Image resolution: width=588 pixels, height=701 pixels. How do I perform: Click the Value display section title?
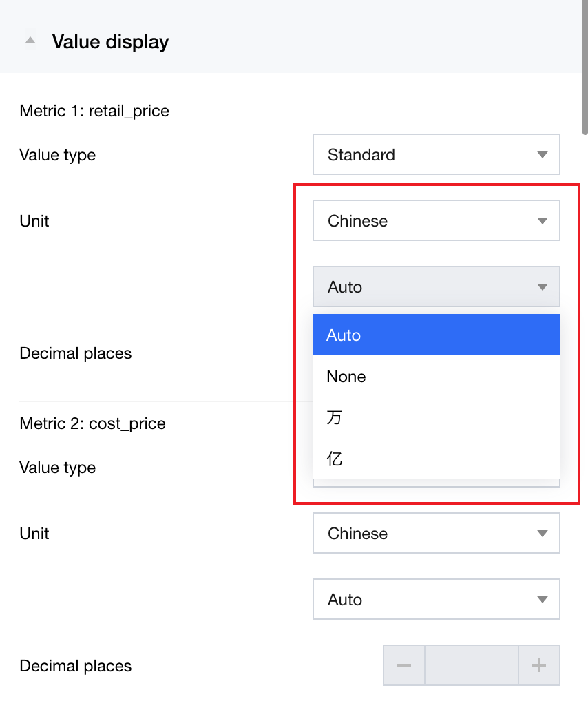coord(110,42)
